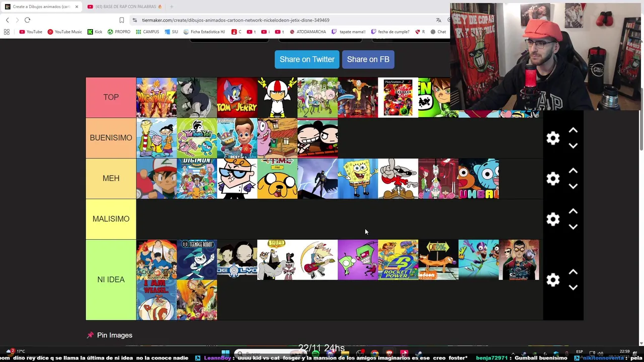Move MEH row up with arrow
This screenshot has width=644, height=362.
pyautogui.click(x=573, y=171)
